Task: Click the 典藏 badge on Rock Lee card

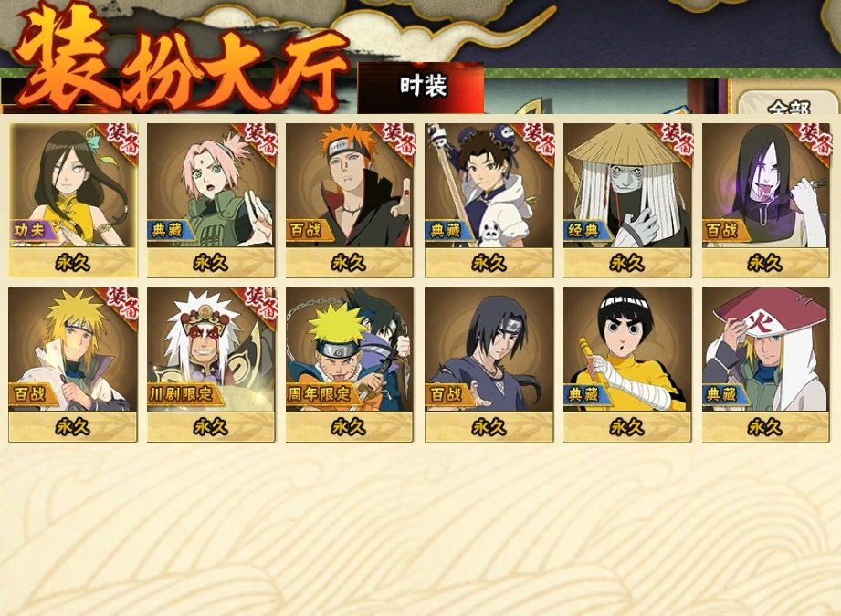Action: pos(583,395)
